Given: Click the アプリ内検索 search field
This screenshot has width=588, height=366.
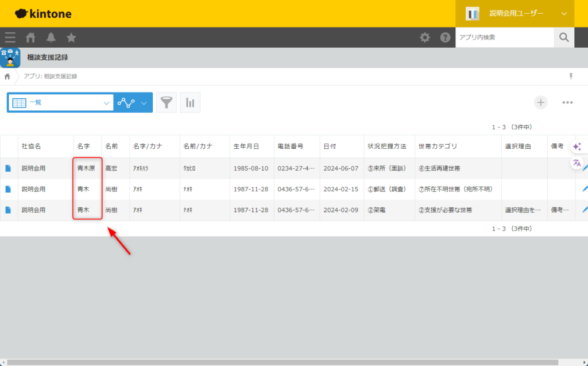Looking at the screenshot, I should point(504,38).
